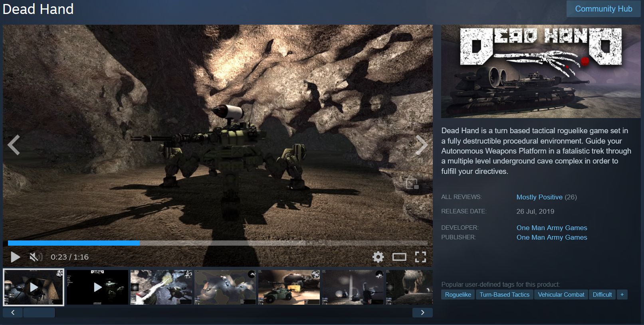The image size is (644, 325).
Task: Open publisher One Man Army Games
Action: coord(552,237)
